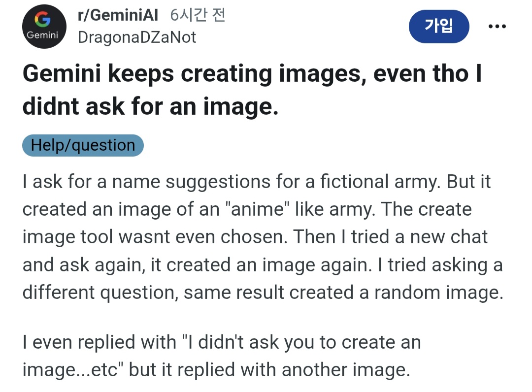Click title line 'didnt ask for an image.'

click(x=150, y=106)
